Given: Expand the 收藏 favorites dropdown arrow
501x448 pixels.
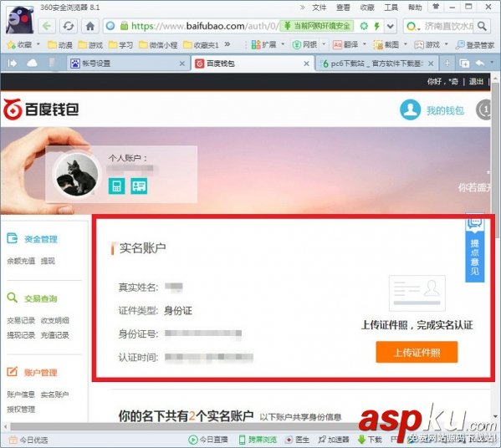Looking at the screenshot, I should click(x=38, y=44).
